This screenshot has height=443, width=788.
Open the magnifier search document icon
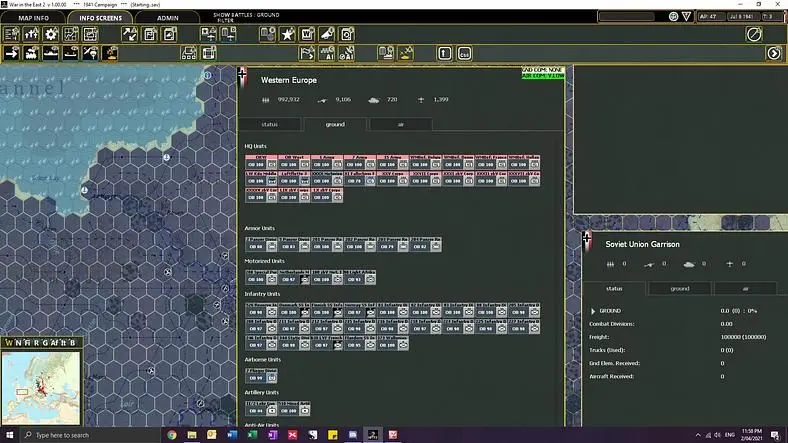tap(347, 34)
